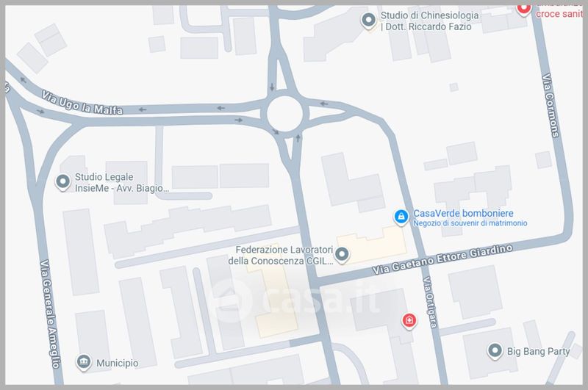Select the Negozio di souvenir di matrimonio subtitle
Screen dimensions: 588x390
pyautogui.click(x=470, y=223)
